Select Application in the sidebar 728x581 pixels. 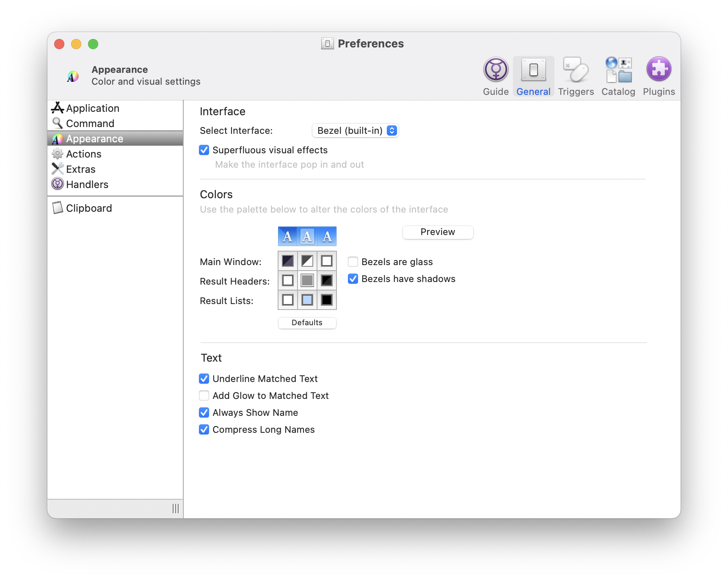point(115,108)
